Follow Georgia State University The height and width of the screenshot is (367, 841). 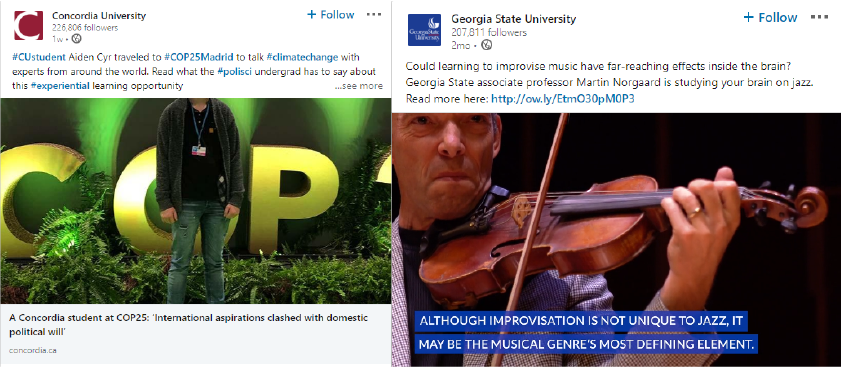[x=770, y=17]
